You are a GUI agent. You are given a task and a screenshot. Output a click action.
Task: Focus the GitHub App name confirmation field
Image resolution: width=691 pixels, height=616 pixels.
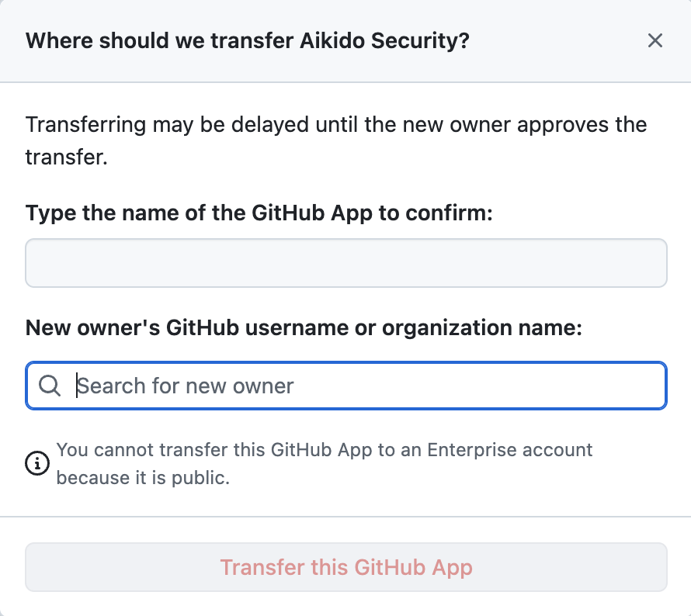[x=345, y=263]
